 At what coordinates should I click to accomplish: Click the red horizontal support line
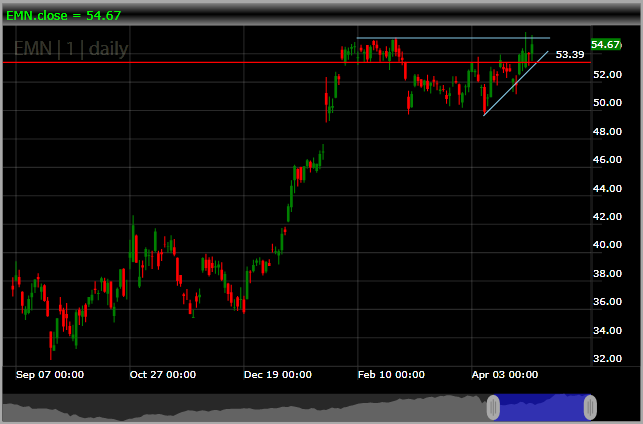[297, 62]
